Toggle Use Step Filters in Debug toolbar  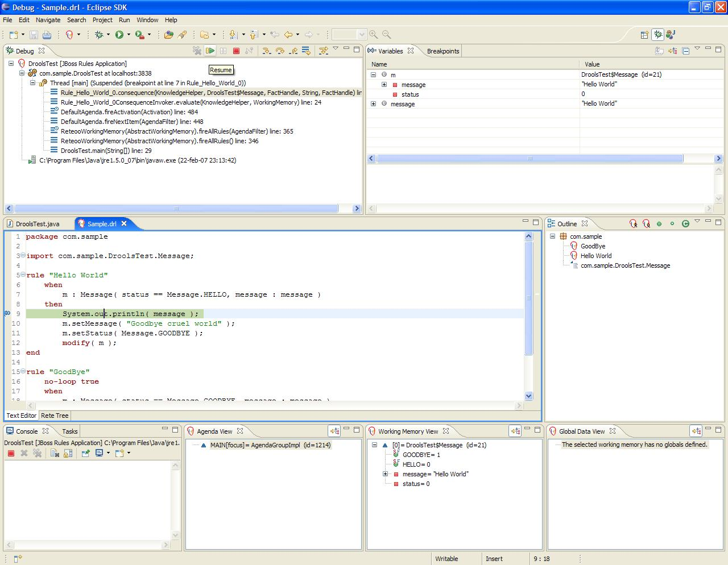pos(324,51)
